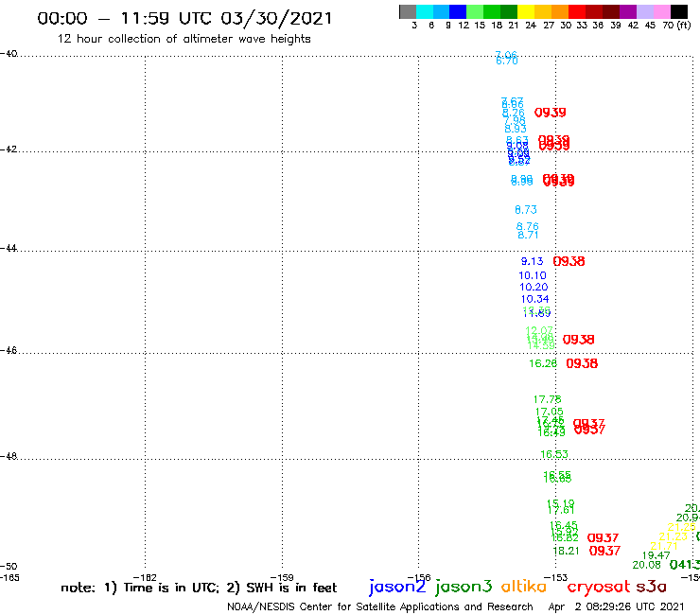
Task: Click the bright red swatch in the scale
Action: tap(577, 11)
